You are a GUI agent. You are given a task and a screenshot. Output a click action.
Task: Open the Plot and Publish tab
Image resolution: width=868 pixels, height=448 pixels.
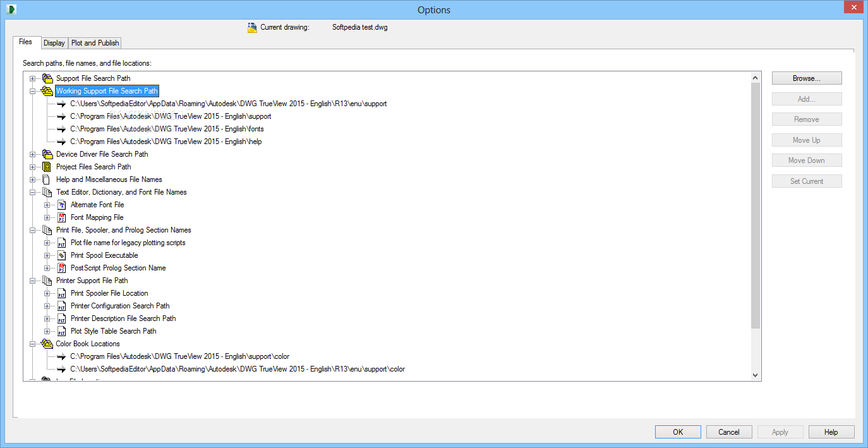pos(95,43)
